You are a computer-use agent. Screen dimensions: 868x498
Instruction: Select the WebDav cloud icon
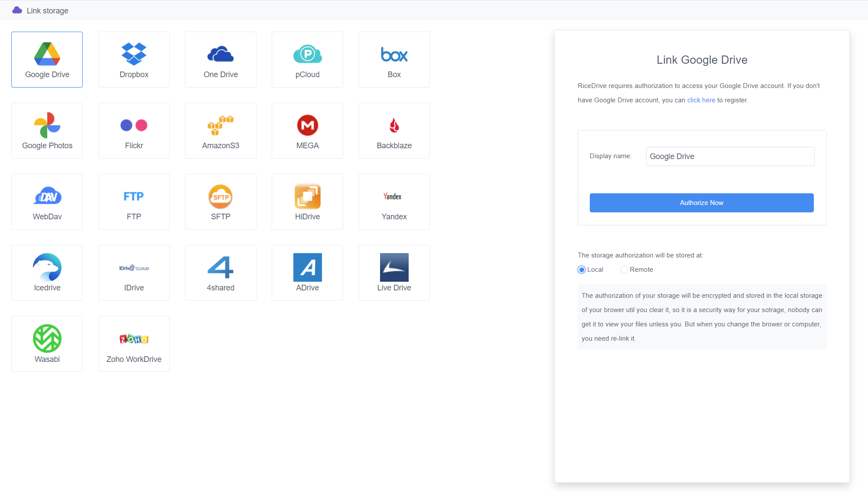(x=47, y=196)
